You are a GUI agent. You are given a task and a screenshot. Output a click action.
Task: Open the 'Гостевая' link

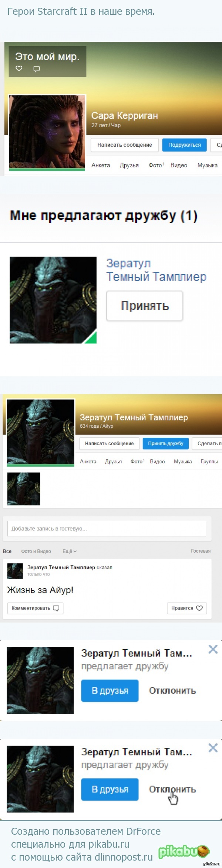click(x=201, y=551)
